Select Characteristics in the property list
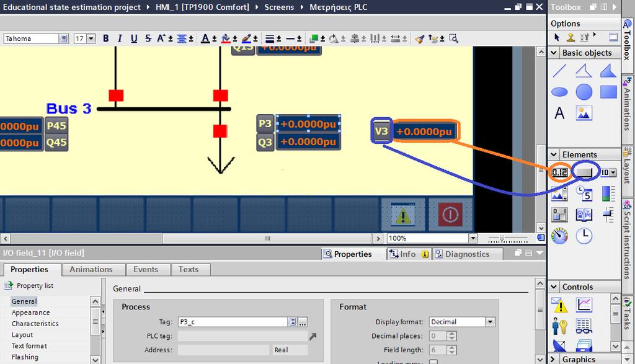 point(35,324)
